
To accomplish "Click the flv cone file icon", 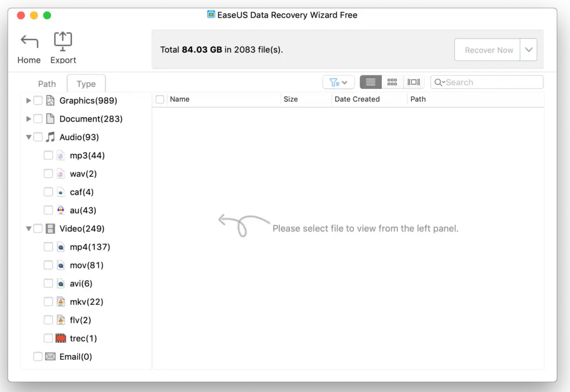I will click(61, 320).
